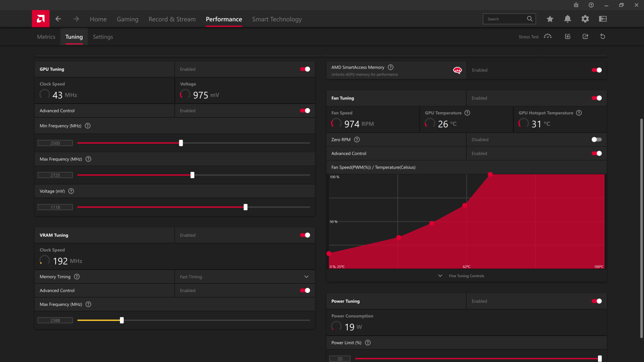Click the fan curve point at 100%
Screen dimensions: 644x362
click(490, 174)
